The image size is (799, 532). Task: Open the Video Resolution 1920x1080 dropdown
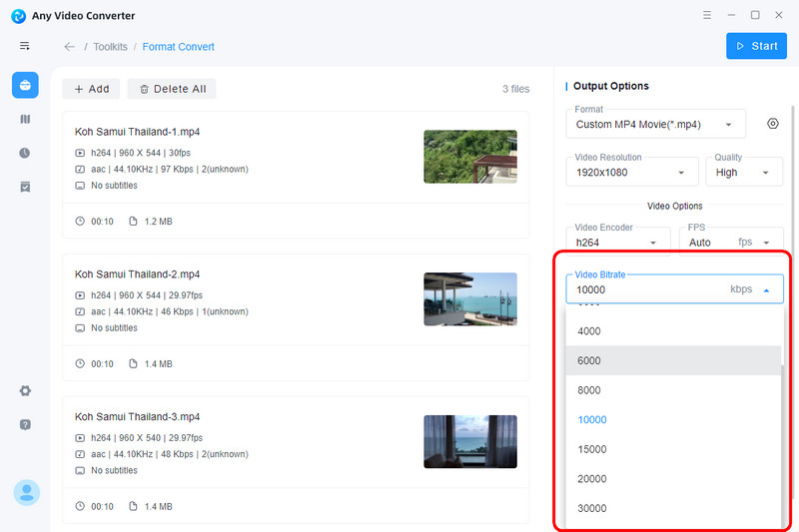point(632,172)
